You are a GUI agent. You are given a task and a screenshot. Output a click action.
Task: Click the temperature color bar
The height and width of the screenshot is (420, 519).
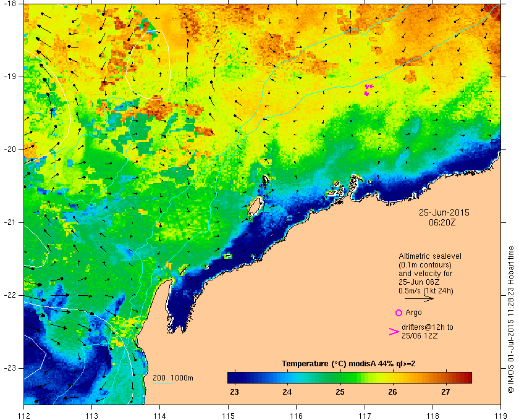click(x=350, y=377)
